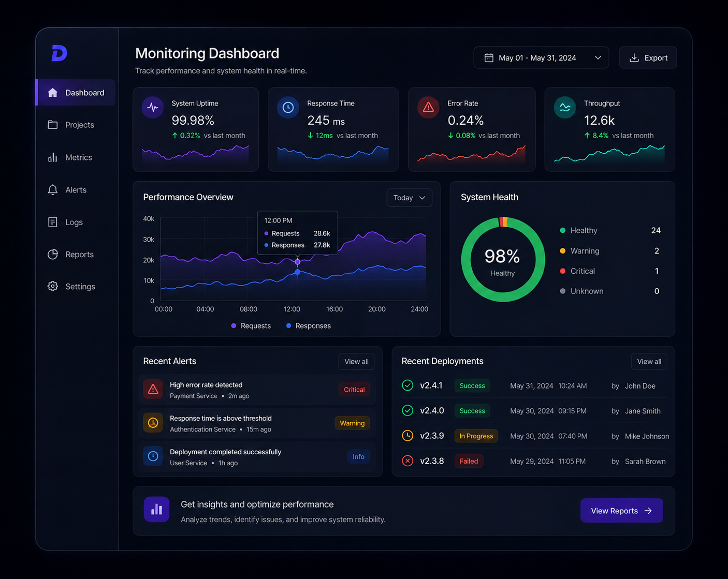This screenshot has width=728, height=579.
Task: Click the red alert icon for High error rate
Action: click(x=153, y=390)
